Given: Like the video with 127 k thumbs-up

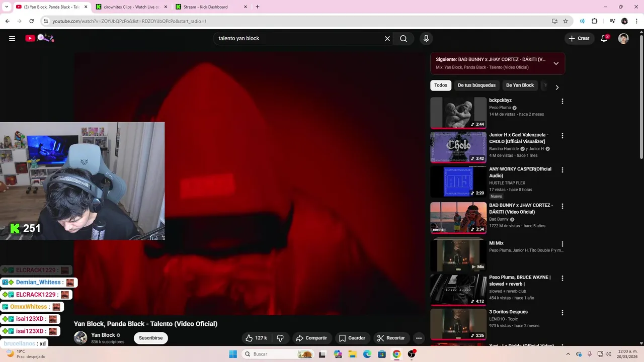Looking at the screenshot, I should coord(256,338).
